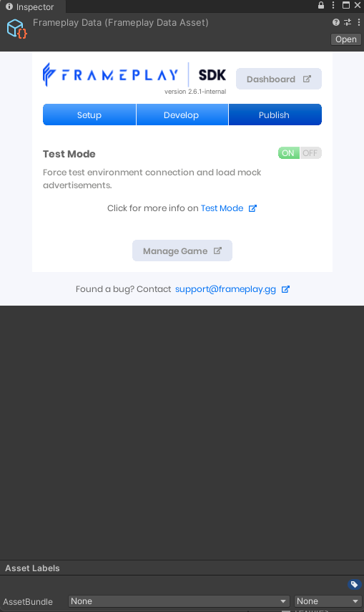Screen dimensions: 364x612
Task: Turn Test Mode ON
Action: pos(289,153)
